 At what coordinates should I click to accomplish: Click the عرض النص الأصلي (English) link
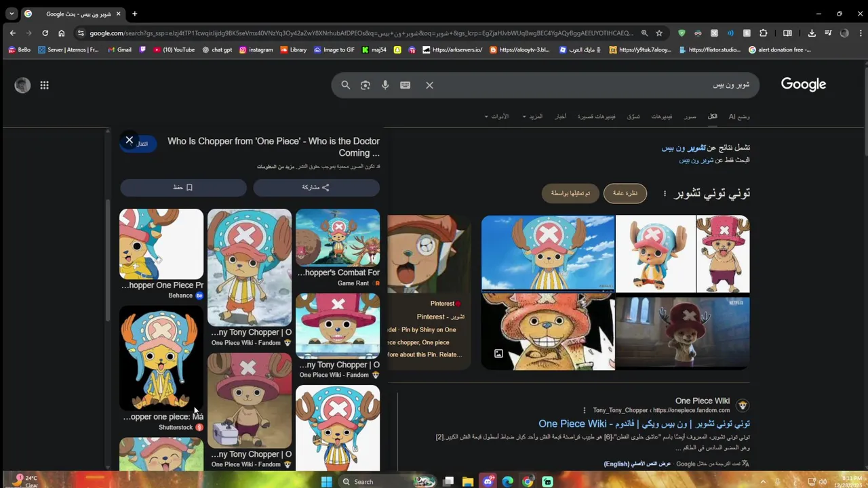pos(637,464)
